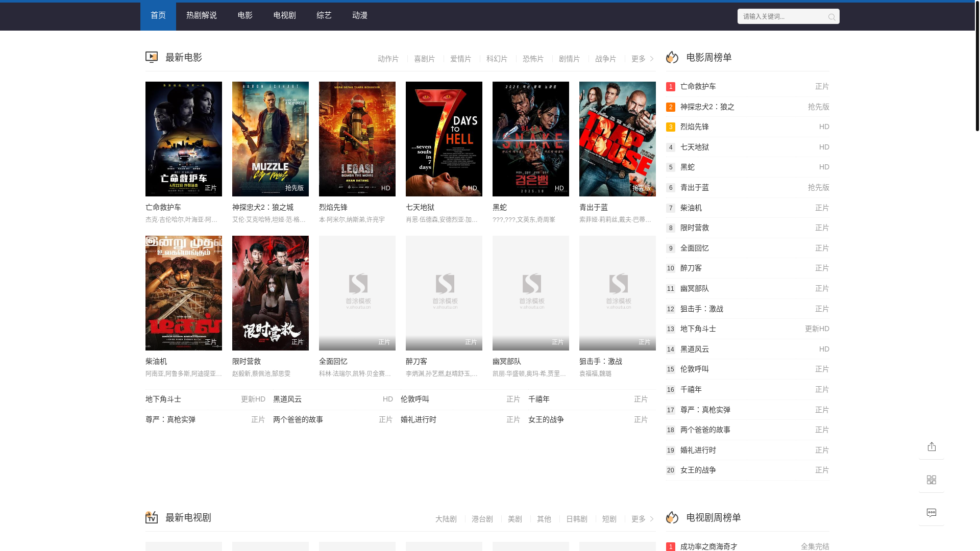Select 其他 TV category
The width and height of the screenshot is (980, 551).
544,519
